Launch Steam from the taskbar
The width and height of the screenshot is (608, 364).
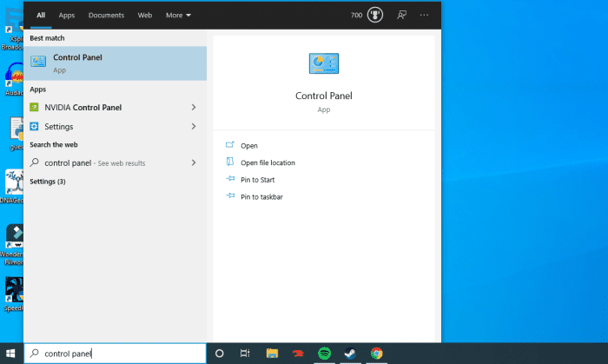pos(350,354)
